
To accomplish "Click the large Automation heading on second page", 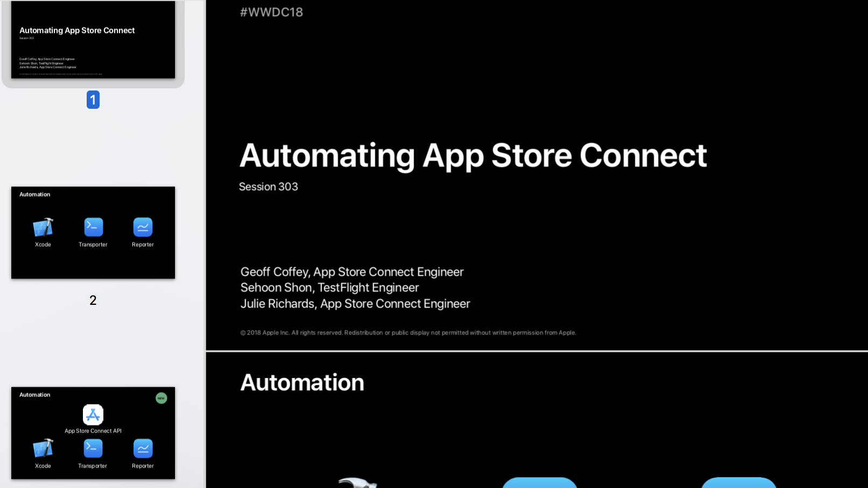I will click(x=302, y=382).
